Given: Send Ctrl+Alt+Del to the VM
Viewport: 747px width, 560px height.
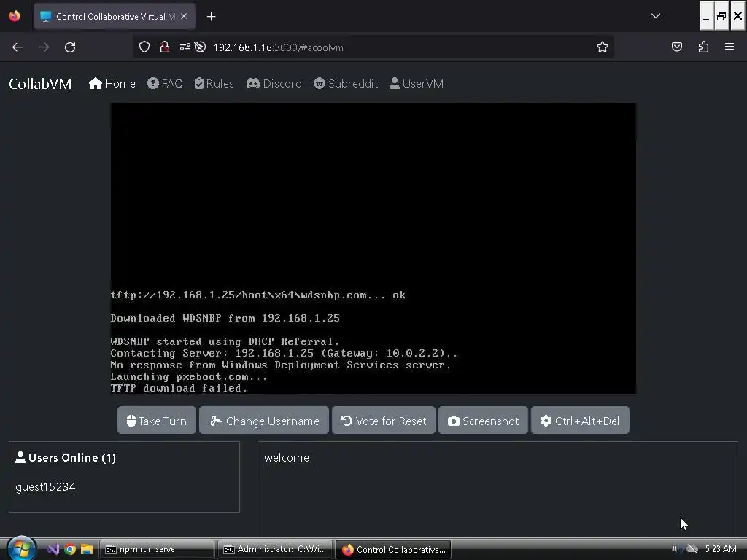Looking at the screenshot, I should 580,421.
